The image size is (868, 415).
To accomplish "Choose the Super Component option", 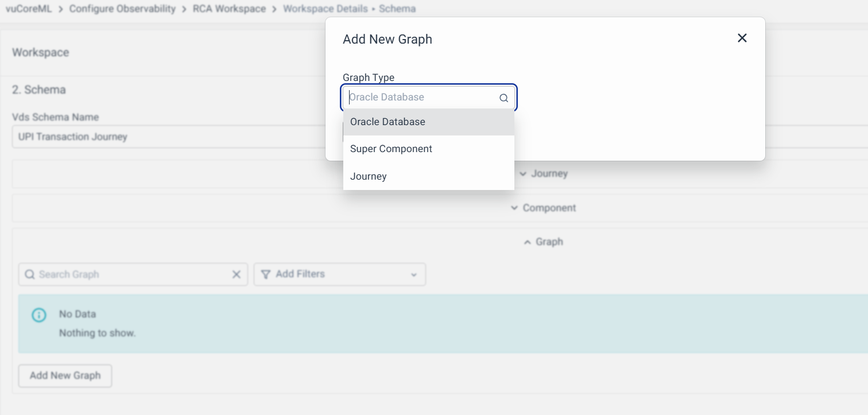I will pyautogui.click(x=391, y=149).
